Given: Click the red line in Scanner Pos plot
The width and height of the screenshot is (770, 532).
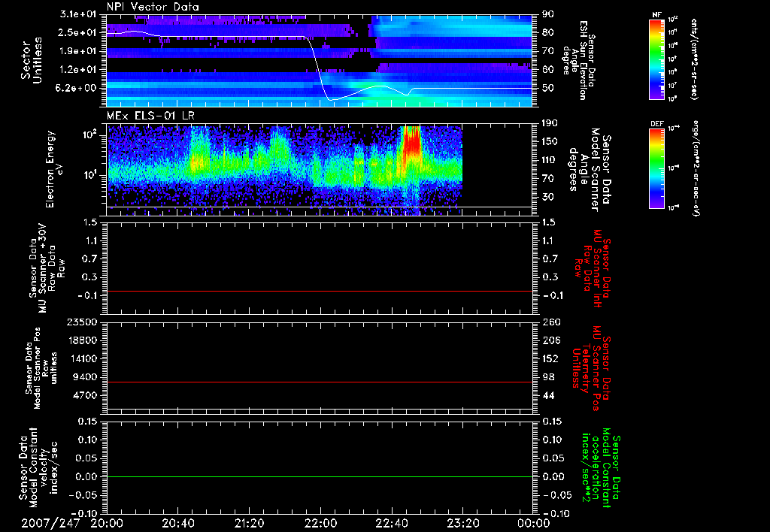Looking at the screenshot, I should [x=320, y=382].
